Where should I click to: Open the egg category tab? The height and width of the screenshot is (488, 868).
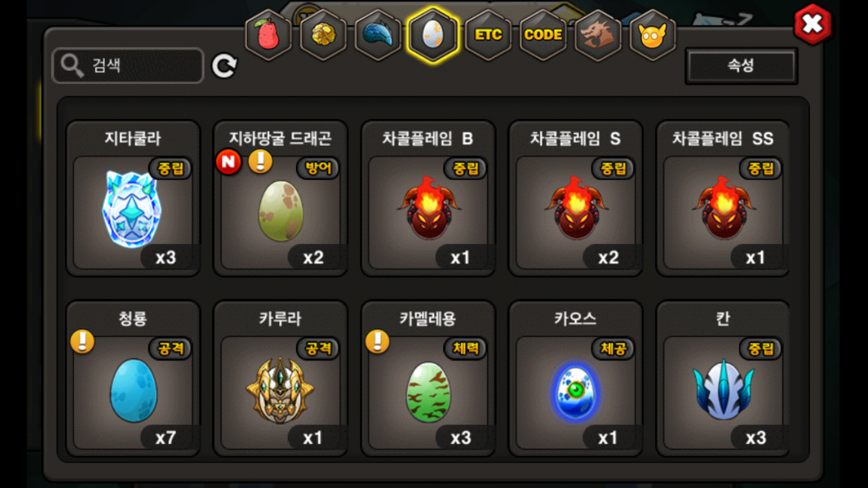[x=433, y=35]
